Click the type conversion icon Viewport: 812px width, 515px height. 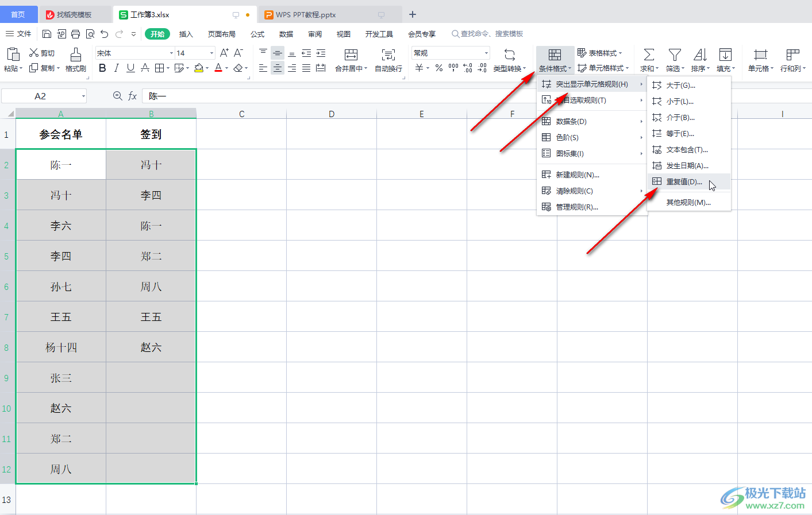pyautogui.click(x=509, y=55)
